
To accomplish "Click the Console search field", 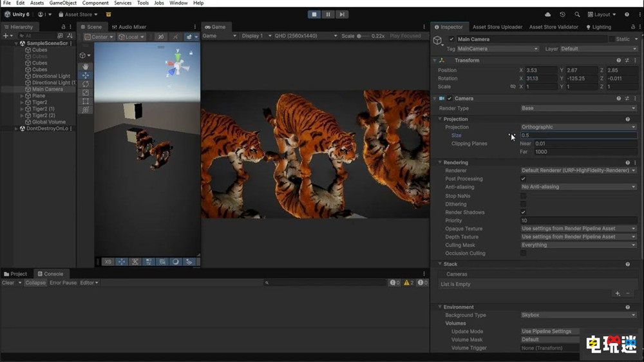I will 325,283.
